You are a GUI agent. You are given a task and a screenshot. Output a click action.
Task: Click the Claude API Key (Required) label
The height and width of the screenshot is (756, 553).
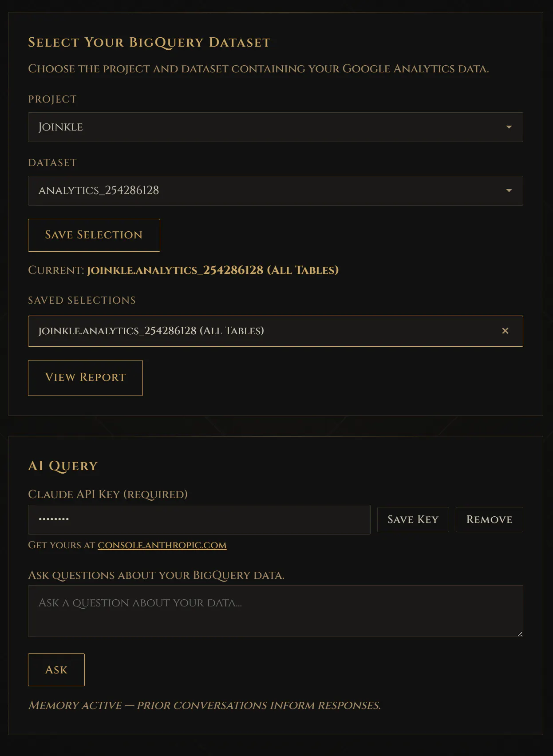pyautogui.click(x=108, y=495)
